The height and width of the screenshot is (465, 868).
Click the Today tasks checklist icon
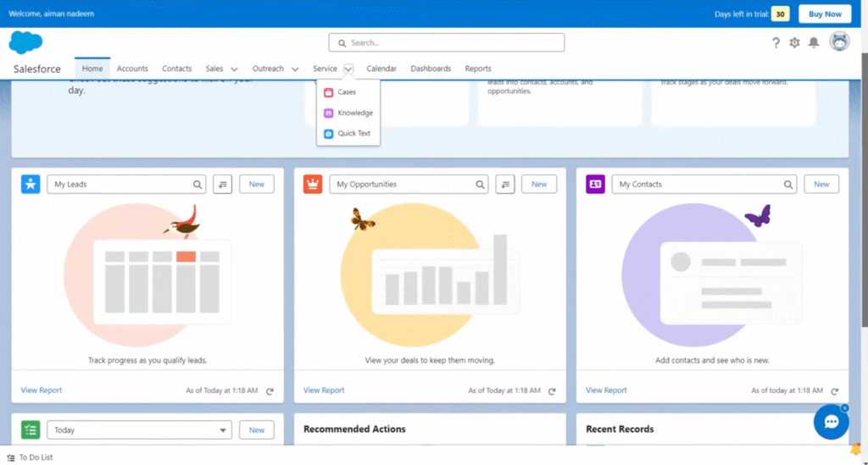tap(31, 429)
